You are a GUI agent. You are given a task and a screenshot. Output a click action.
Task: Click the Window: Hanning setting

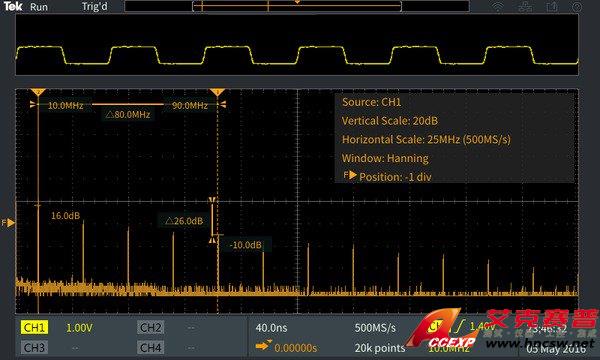coord(385,158)
